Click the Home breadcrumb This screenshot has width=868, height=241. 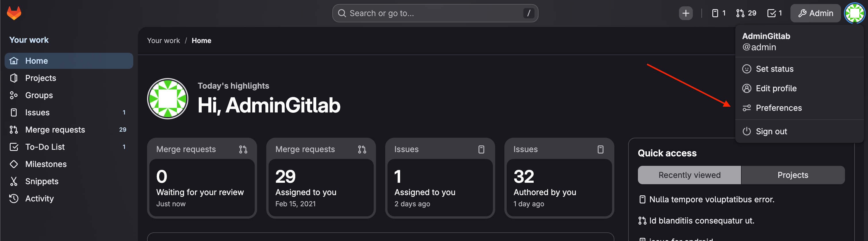202,40
